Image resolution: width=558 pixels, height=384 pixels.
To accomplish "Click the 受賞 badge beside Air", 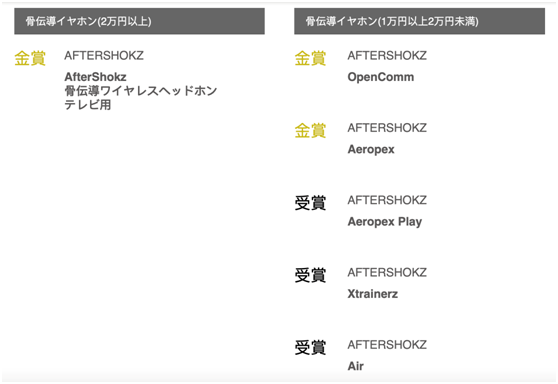I will (310, 348).
